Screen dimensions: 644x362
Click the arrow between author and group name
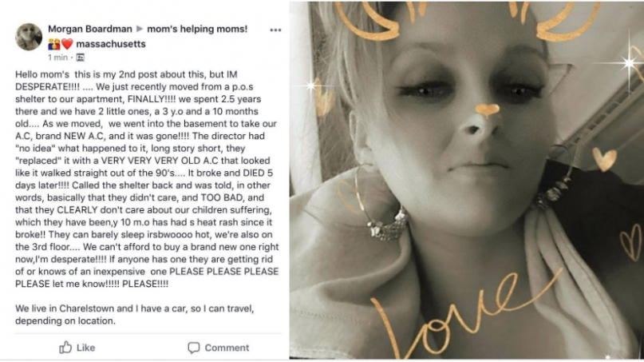point(137,29)
